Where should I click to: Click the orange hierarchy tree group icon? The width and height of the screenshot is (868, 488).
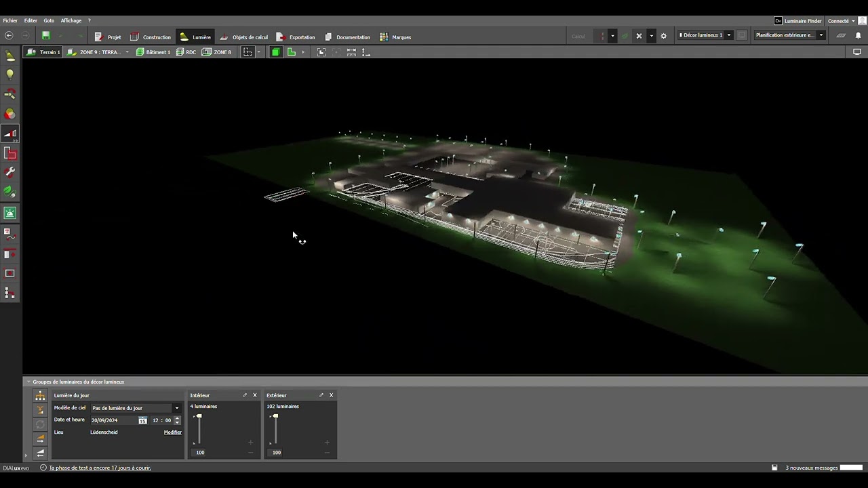point(40,396)
